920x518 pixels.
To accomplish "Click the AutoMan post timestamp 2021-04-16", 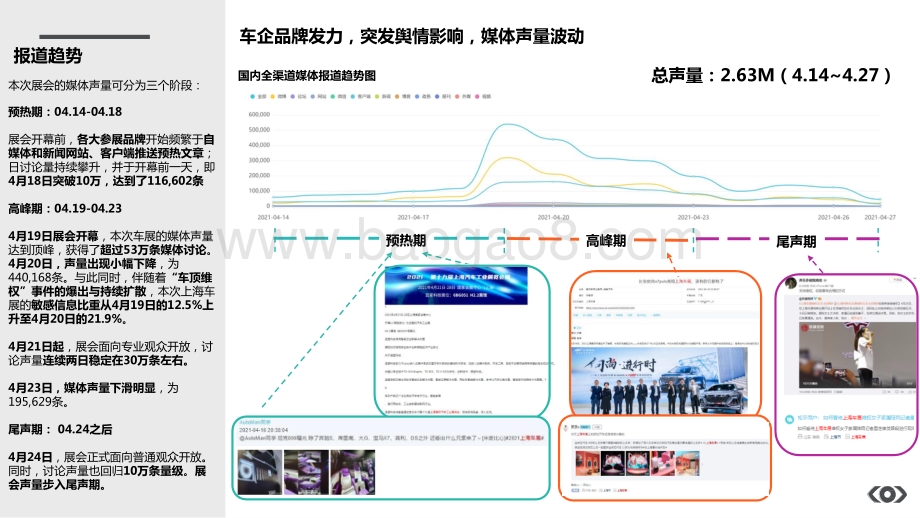I will coord(263,430).
